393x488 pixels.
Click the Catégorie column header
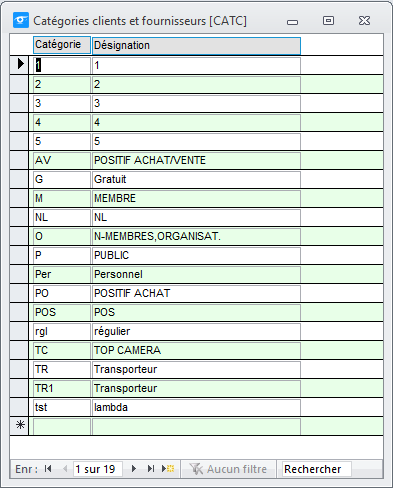click(62, 45)
